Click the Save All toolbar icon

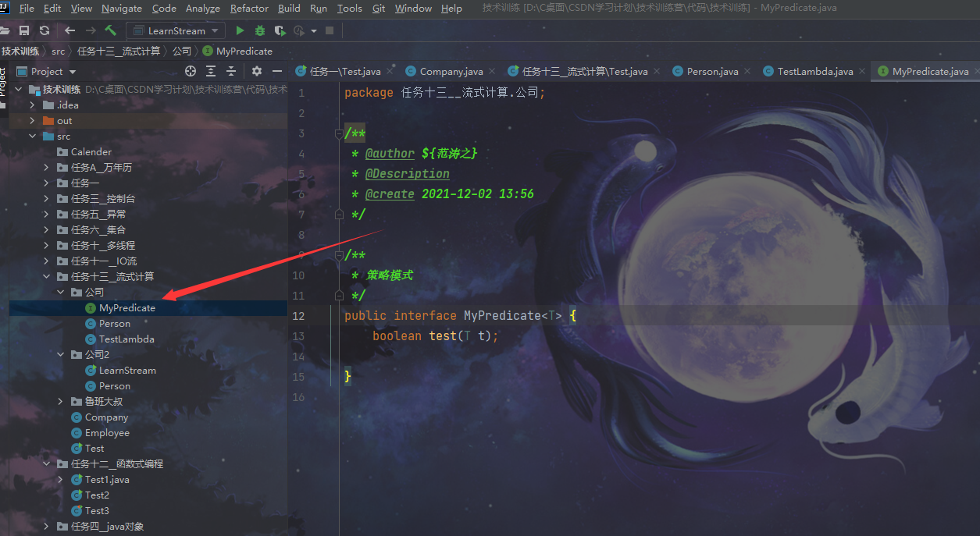tap(24, 31)
